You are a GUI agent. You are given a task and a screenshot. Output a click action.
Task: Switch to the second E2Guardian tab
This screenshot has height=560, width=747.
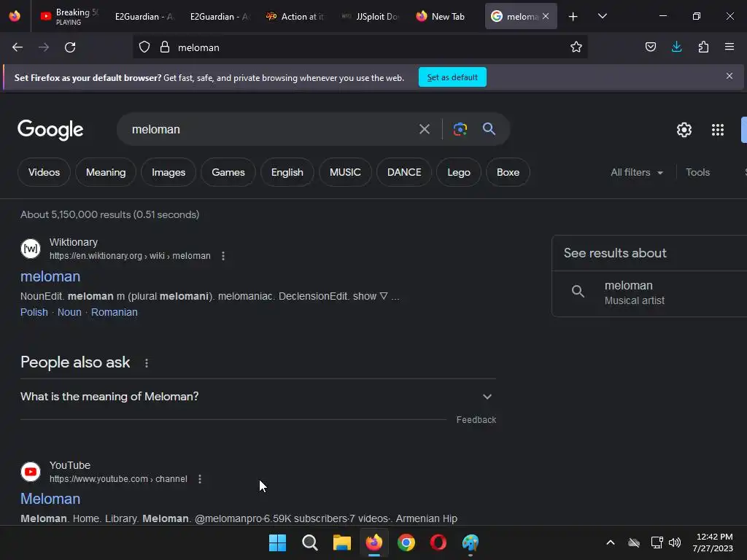coord(218,16)
